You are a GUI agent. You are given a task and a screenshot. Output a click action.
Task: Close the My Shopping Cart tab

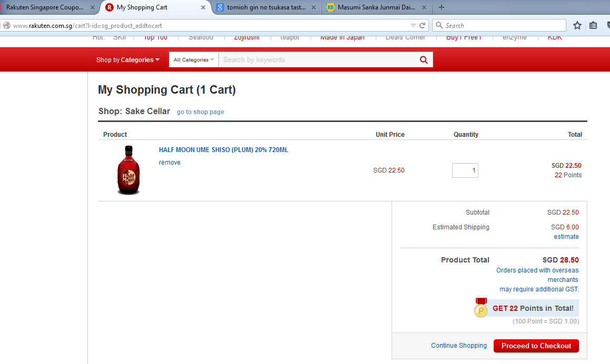203,7
